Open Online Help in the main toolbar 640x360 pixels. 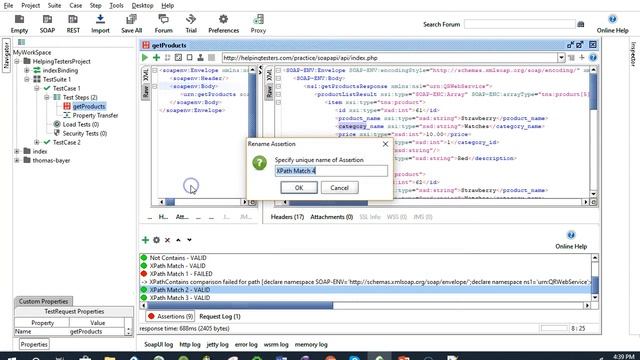(x=612, y=24)
